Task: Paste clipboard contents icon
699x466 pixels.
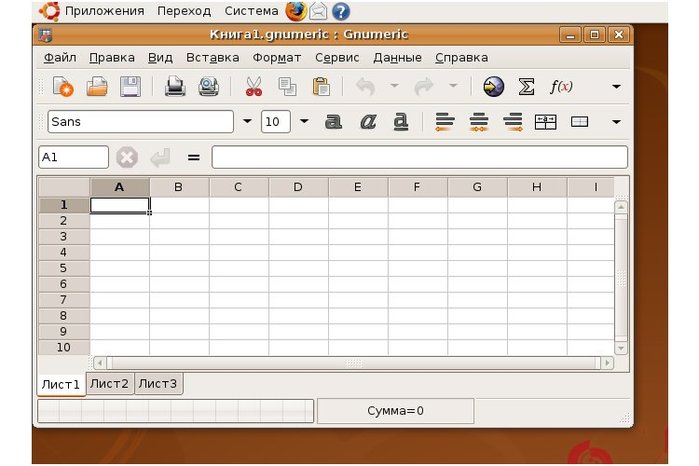Action: tap(321, 87)
